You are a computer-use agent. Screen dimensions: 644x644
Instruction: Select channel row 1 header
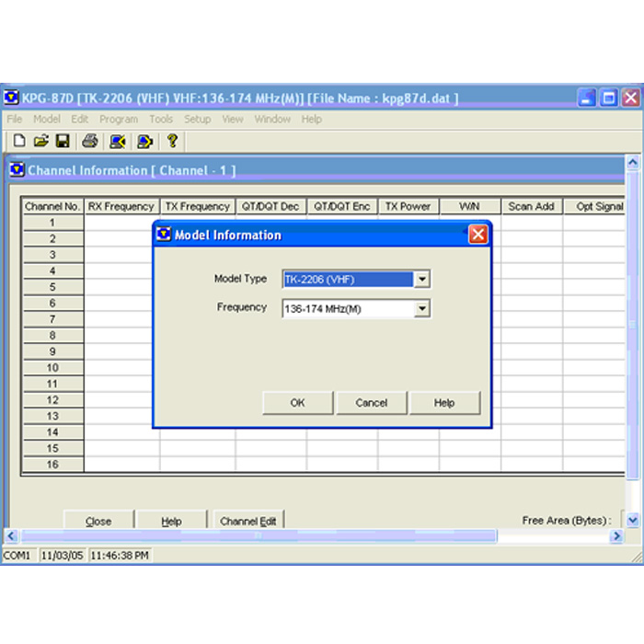(52, 223)
